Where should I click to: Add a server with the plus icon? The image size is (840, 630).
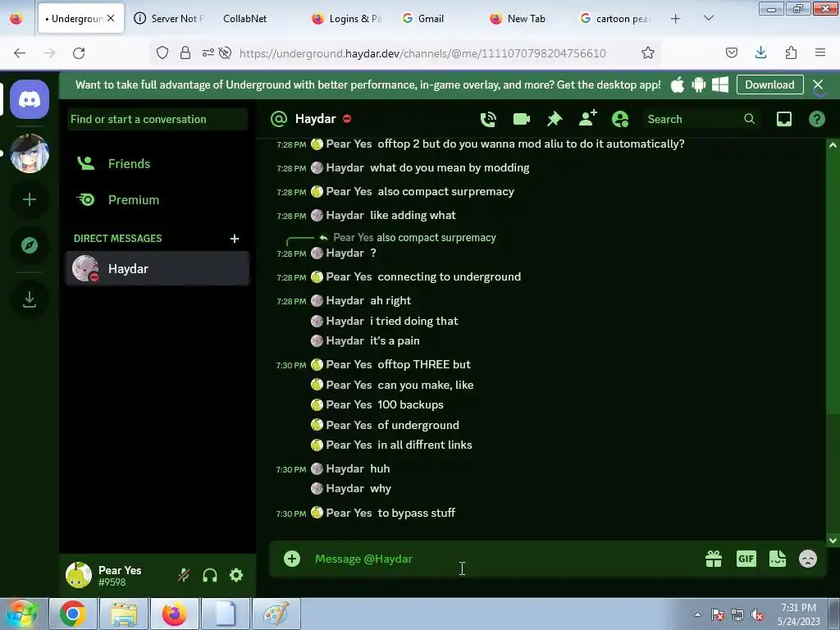click(30, 200)
